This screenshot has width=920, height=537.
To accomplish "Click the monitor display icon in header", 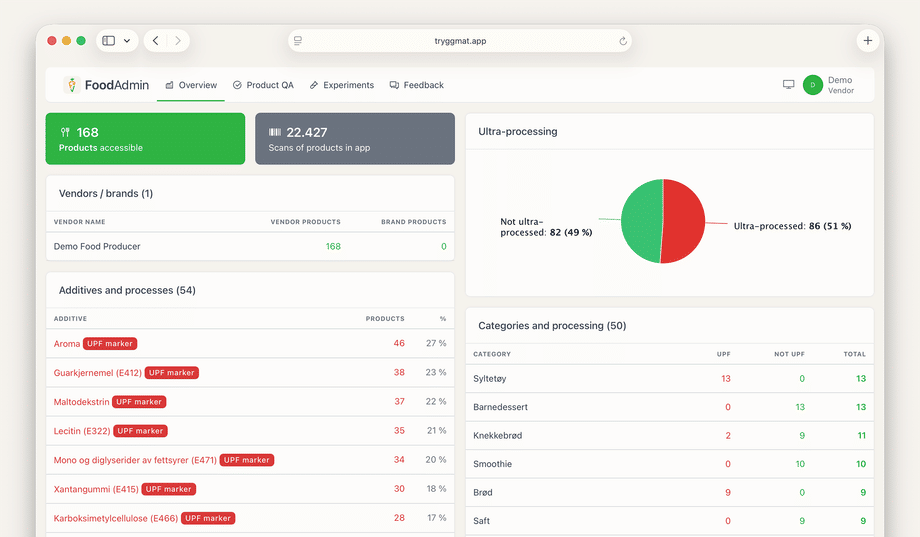I will coord(789,85).
